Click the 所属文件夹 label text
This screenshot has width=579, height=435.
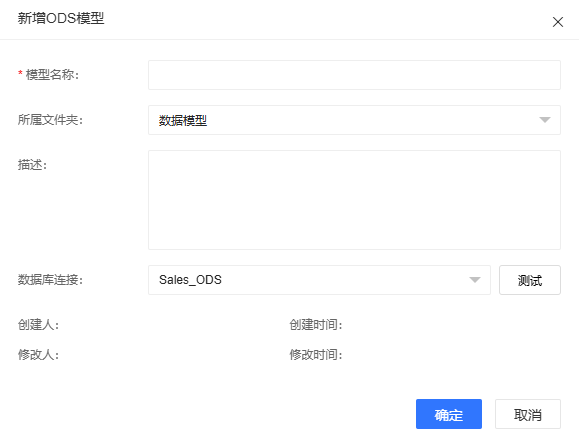(x=50, y=120)
